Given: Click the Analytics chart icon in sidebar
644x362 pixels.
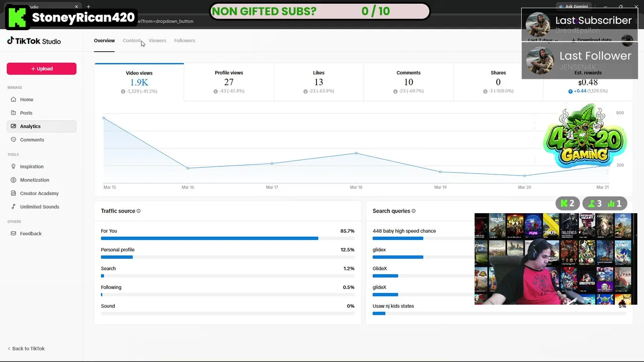Looking at the screenshot, I should (x=14, y=126).
